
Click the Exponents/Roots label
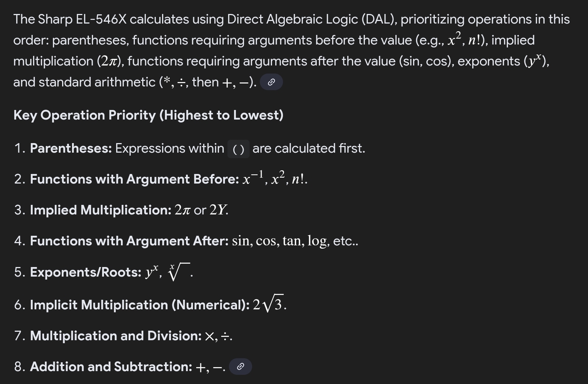pyautogui.click(x=86, y=272)
